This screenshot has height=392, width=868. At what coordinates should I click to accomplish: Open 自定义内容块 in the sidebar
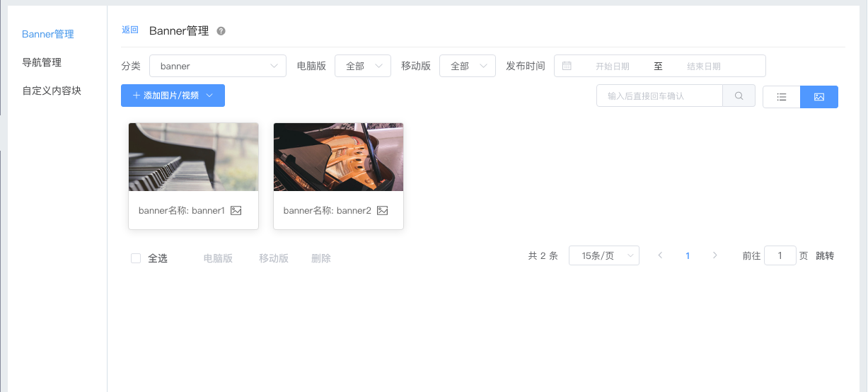pyautogui.click(x=52, y=91)
